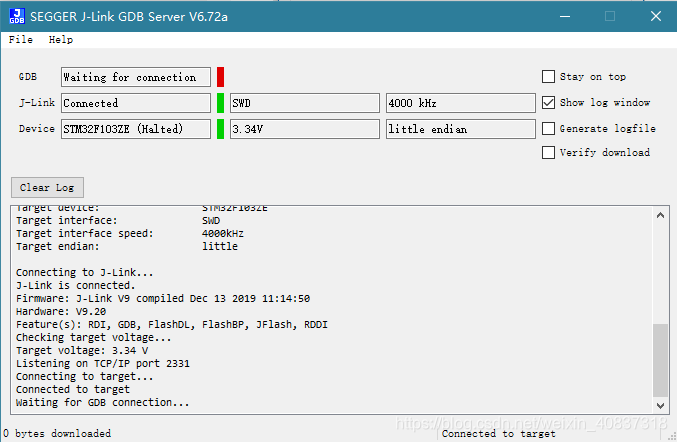The width and height of the screenshot is (677, 442).
Task: Click log line 'Listening on TCP/IP port 2331'
Action: [x=103, y=363]
